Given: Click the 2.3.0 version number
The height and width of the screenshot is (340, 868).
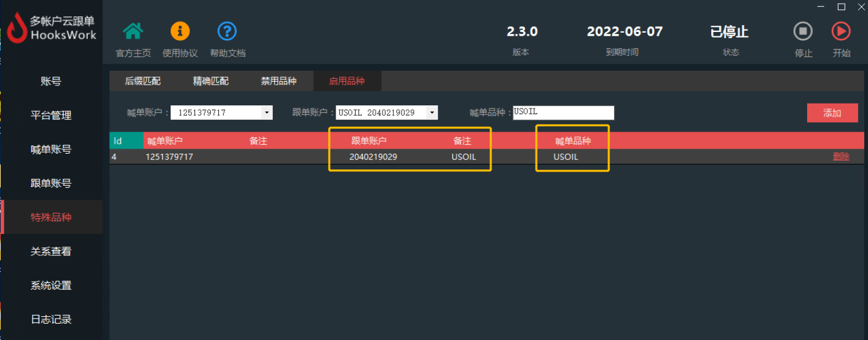Looking at the screenshot, I should click(x=522, y=31).
